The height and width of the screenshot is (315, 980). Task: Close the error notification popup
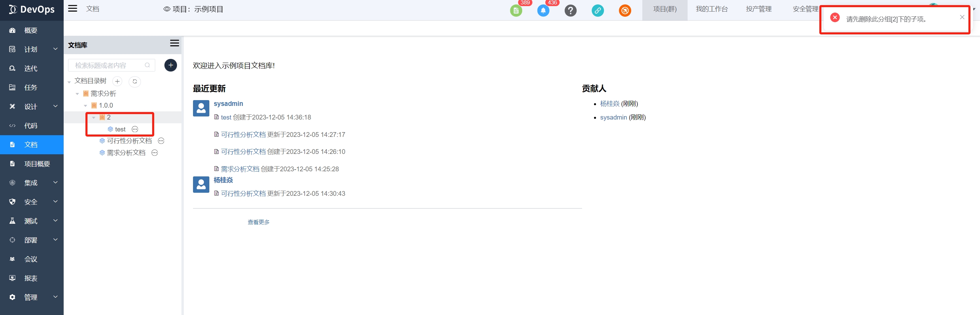point(962,17)
